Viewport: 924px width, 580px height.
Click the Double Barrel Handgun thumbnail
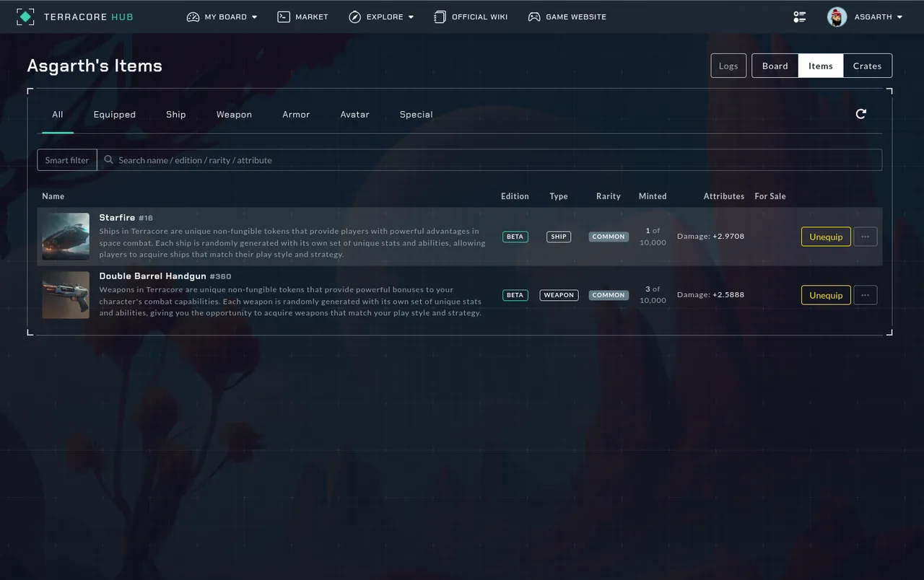pos(66,295)
